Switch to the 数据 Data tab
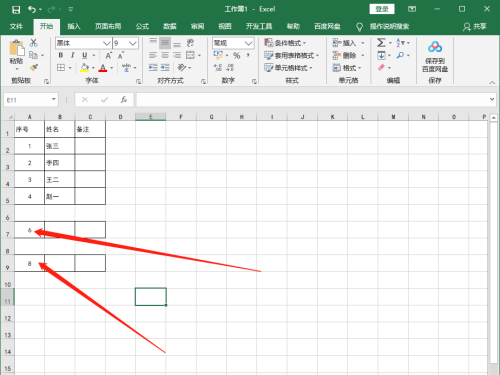 pos(170,26)
